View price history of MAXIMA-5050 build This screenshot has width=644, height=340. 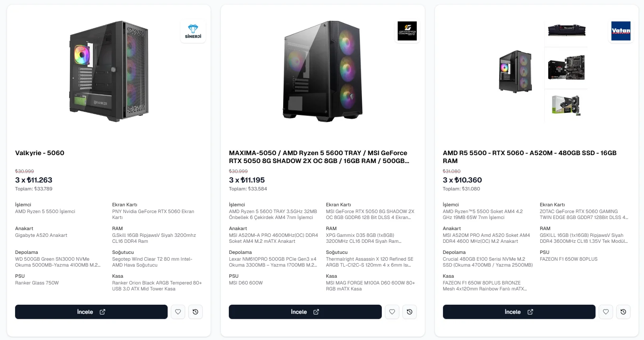point(410,312)
